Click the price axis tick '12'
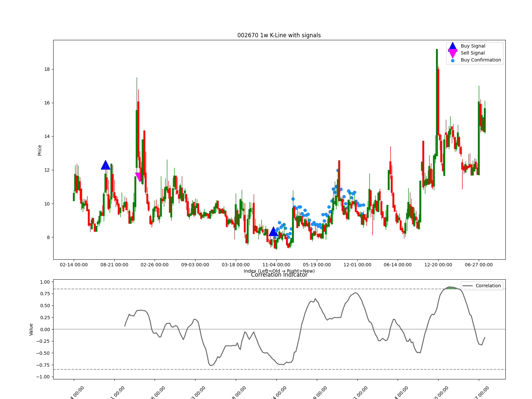Image resolution: width=532 pixels, height=399 pixels. click(x=47, y=170)
